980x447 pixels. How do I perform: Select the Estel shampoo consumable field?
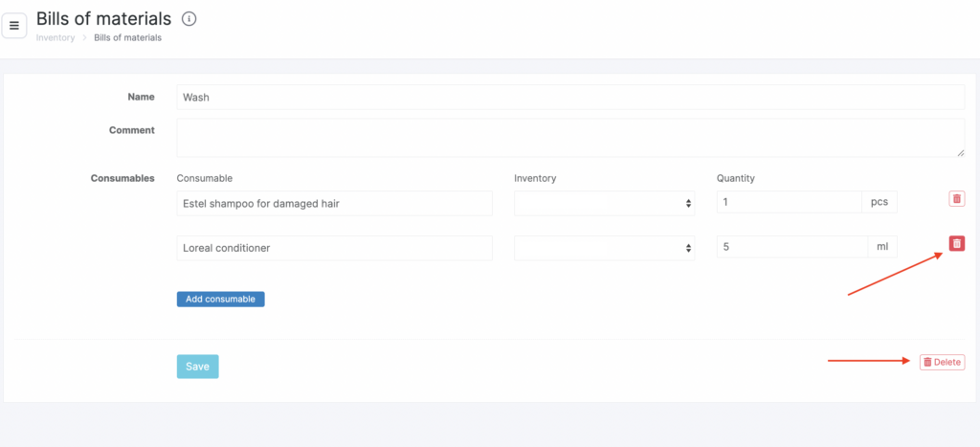[334, 203]
